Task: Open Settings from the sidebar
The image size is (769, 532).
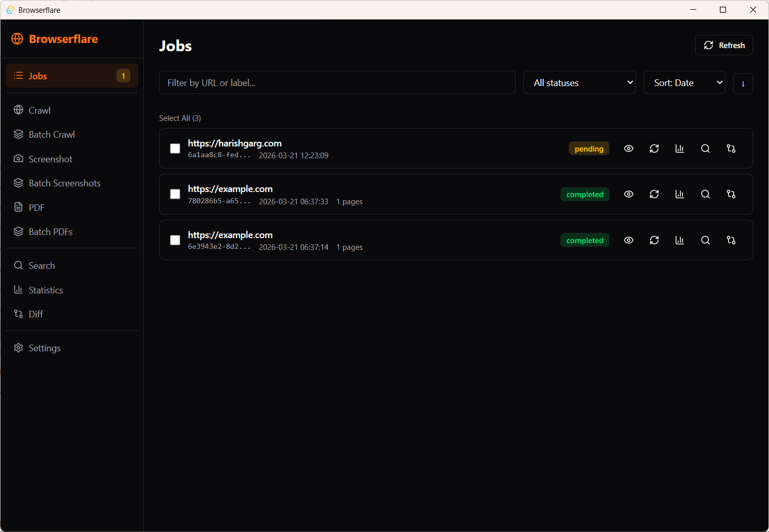Action: pyautogui.click(x=45, y=348)
